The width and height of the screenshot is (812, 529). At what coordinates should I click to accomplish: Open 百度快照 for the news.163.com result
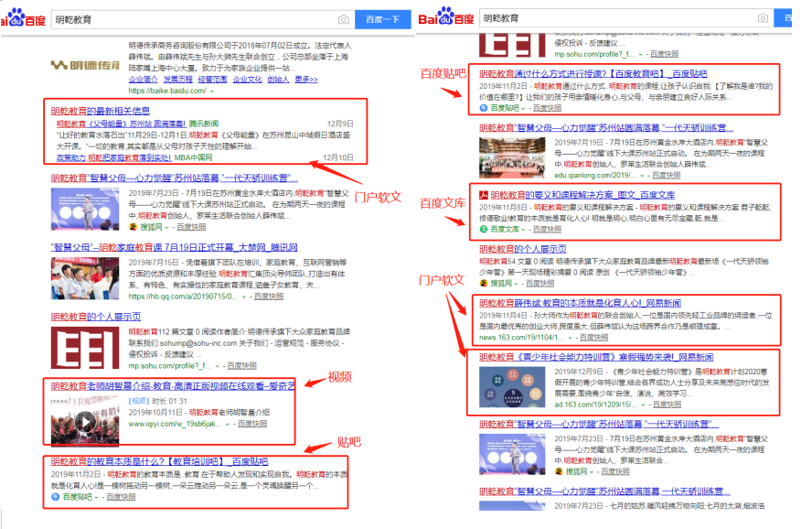pos(594,338)
